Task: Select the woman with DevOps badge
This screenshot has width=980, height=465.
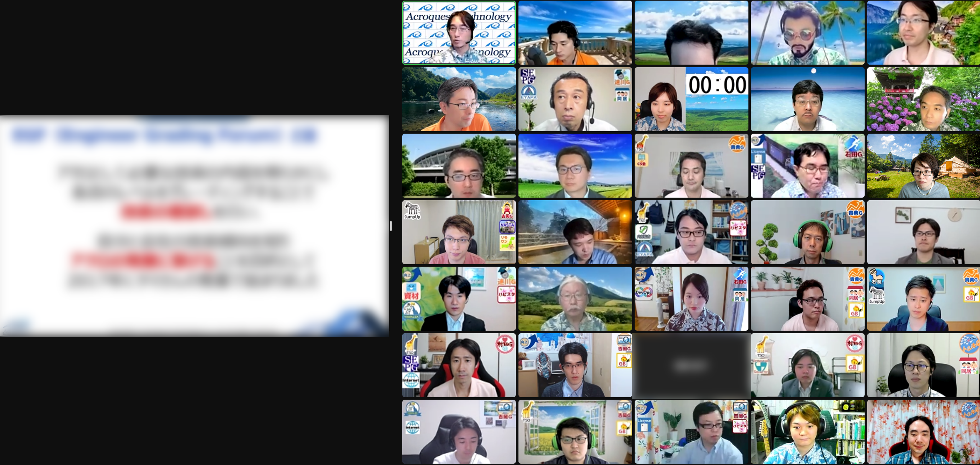Action: [x=691, y=299]
